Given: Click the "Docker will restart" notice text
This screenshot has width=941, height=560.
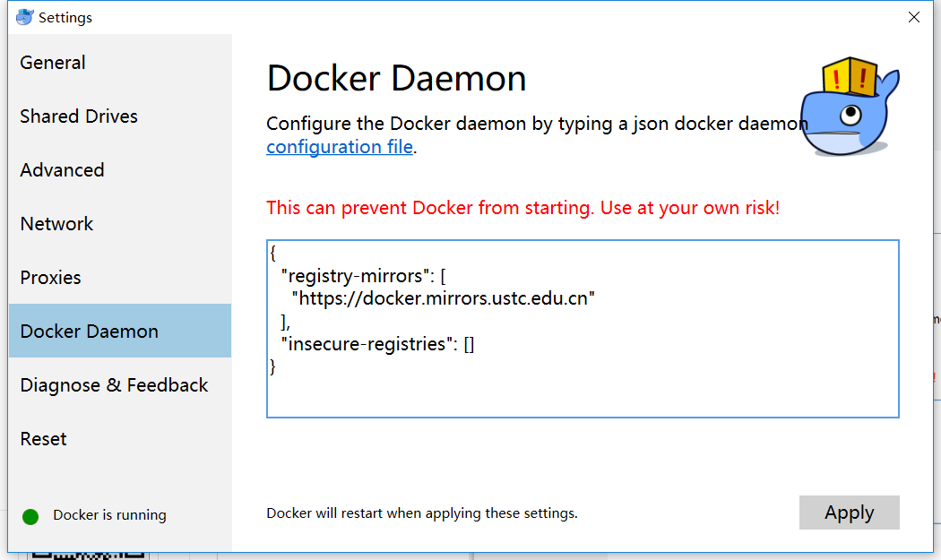Looking at the screenshot, I should click(x=422, y=513).
